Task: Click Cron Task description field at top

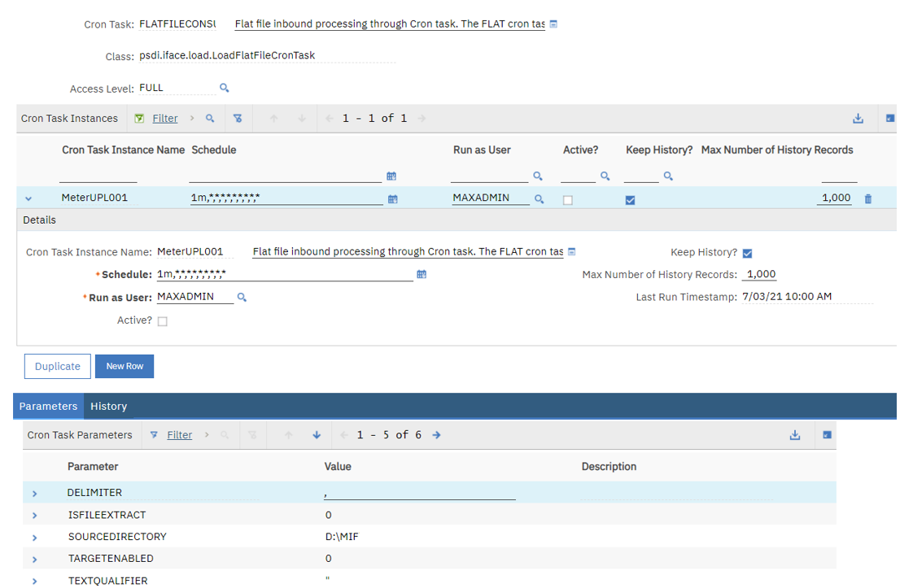Action: [x=390, y=24]
